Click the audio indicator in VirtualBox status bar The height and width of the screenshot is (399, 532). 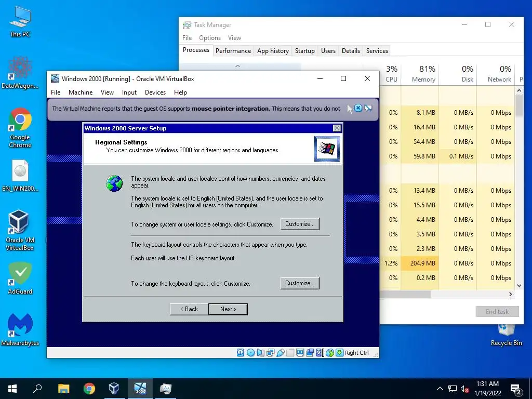coord(260,353)
